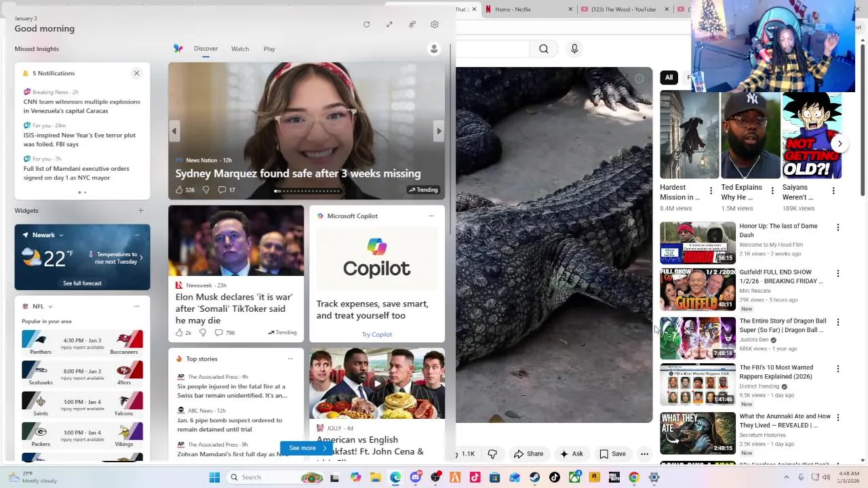Open menu for Honor Up video
The image size is (868, 488).
click(x=837, y=228)
